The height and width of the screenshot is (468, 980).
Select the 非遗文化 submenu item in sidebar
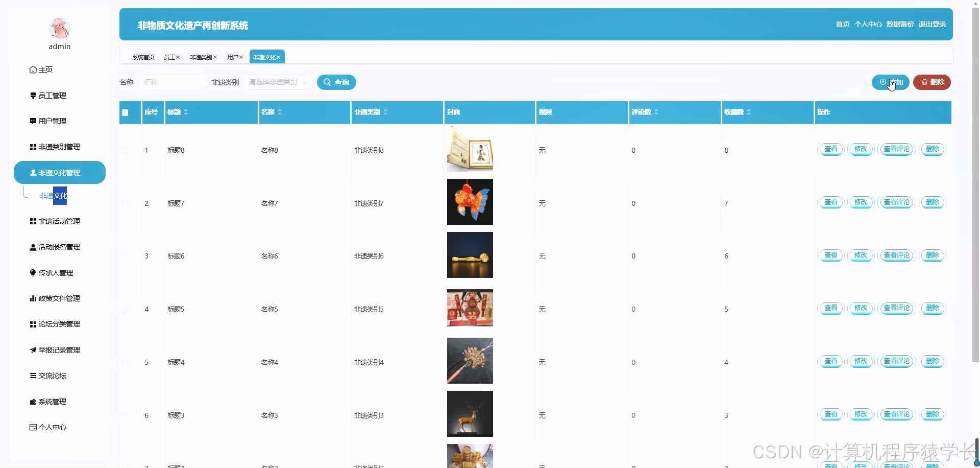click(53, 196)
